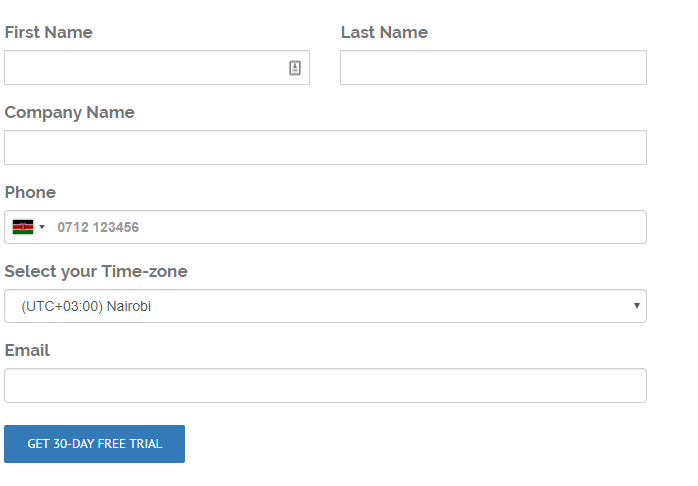The image size is (698, 486).
Task: Open the phone country code dropdown arrow
Action: 42,227
